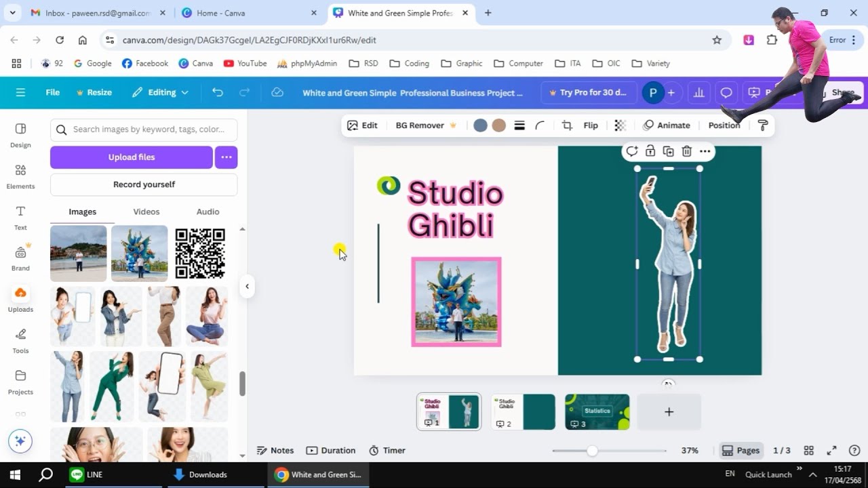Open more options dots above selected image

pyautogui.click(x=705, y=151)
